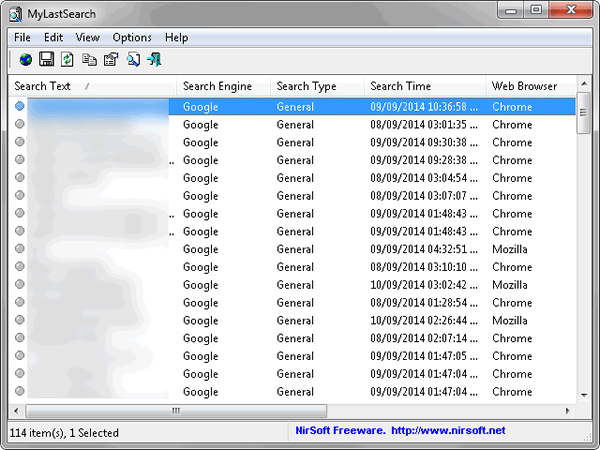Click the gray bullet icon of the 02:26:44 row
600x450 pixels.
pyautogui.click(x=20, y=320)
